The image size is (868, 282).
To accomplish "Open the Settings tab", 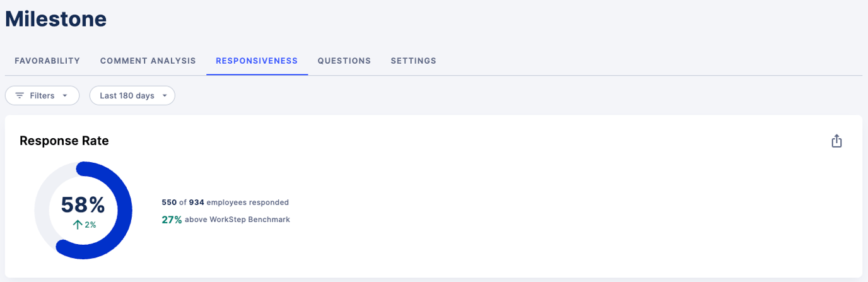I will point(413,61).
